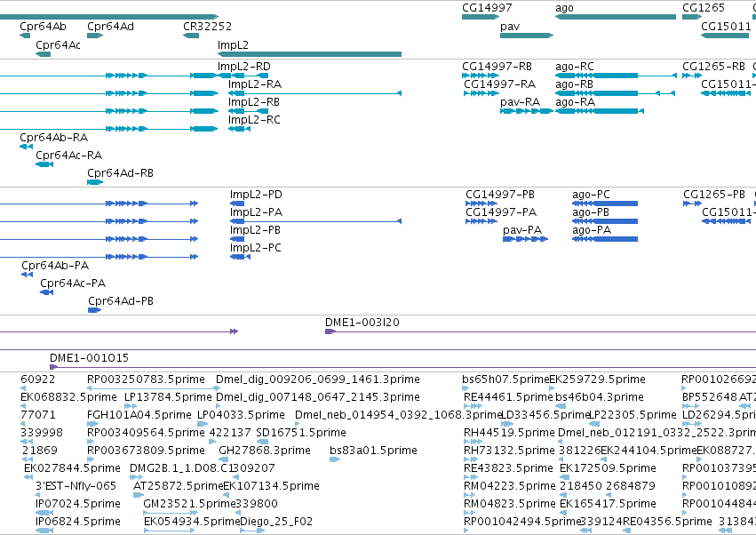Click ImpL2-PB protein label

255,230
